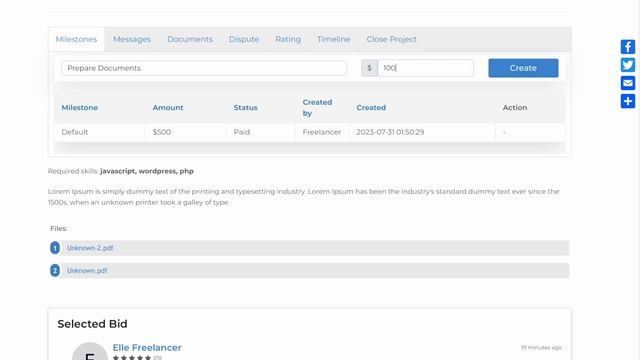Click Elle Freelancer's avatar
640x360 pixels.
[90, 351]
